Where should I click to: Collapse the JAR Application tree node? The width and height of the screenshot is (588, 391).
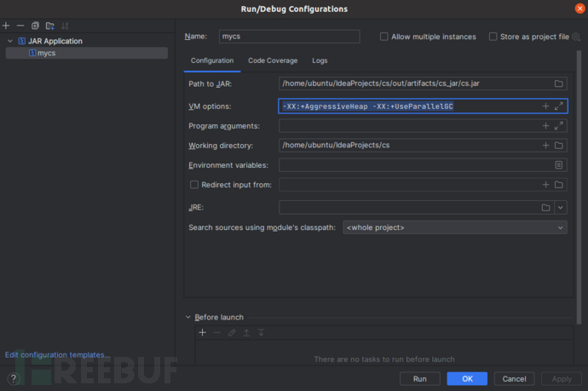pos(9,41)
